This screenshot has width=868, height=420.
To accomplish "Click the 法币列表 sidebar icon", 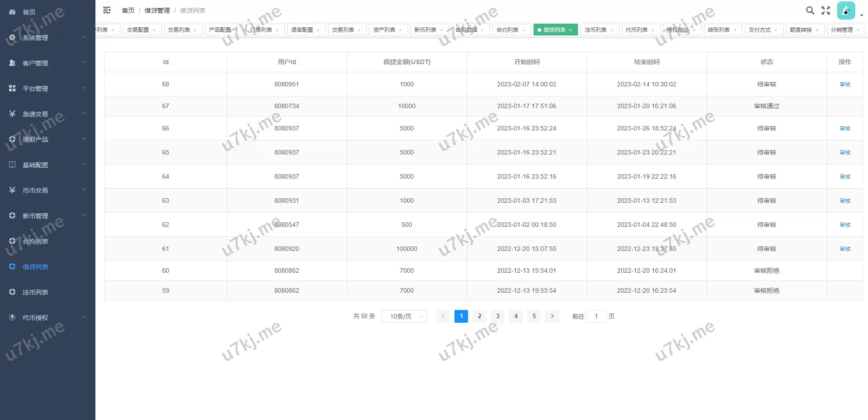I will 12,292.
